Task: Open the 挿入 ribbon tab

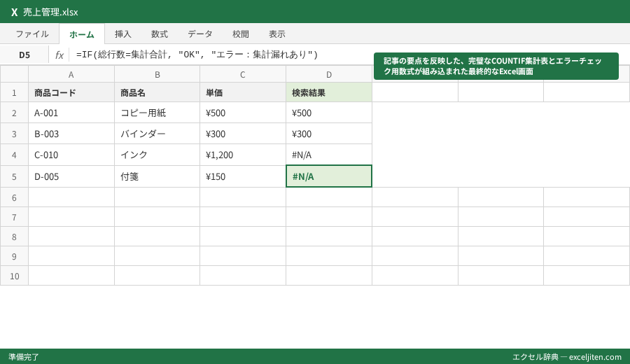Action: [x=123, y=34]
